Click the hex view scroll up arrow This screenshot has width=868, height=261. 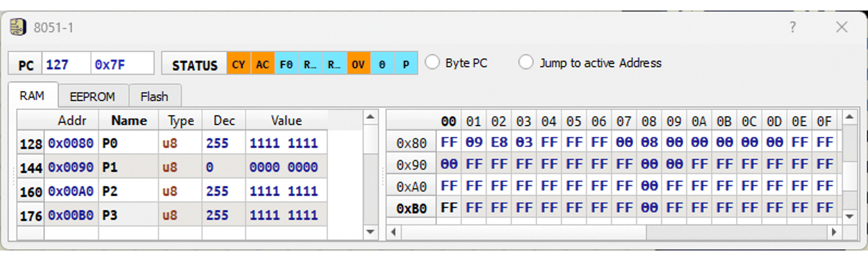[x=850, y=117]
